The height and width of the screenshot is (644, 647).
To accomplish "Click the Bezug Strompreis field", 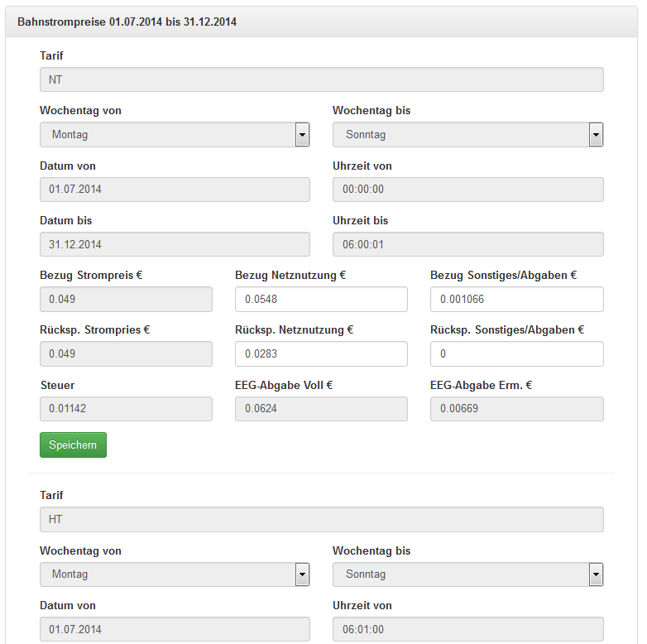I will (126, 300).
